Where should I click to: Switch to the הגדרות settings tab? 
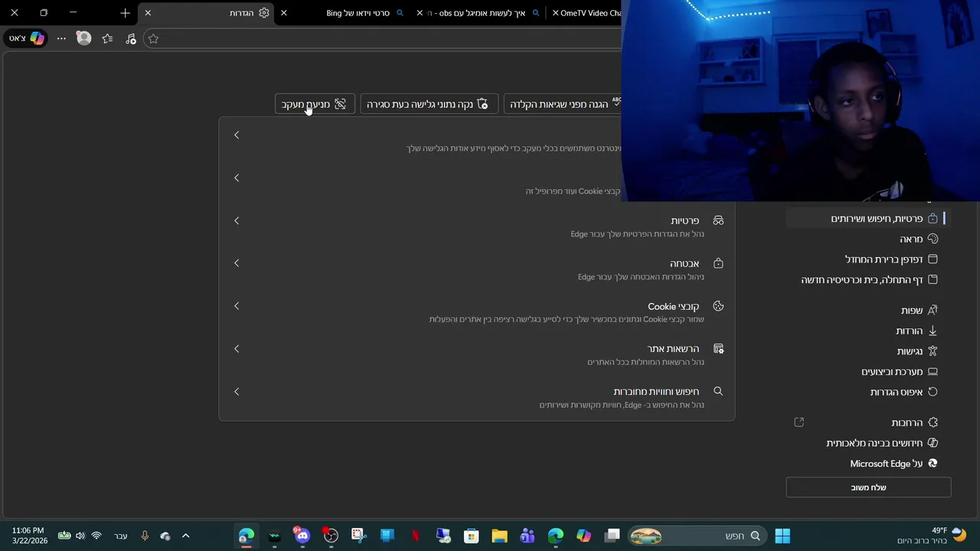click(207, 13)
